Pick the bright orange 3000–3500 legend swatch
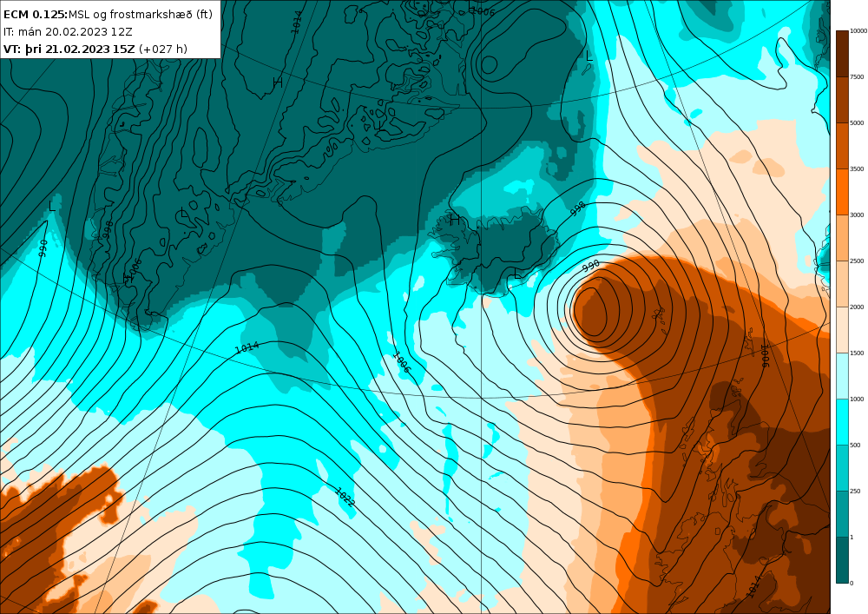 click(842, 192)
